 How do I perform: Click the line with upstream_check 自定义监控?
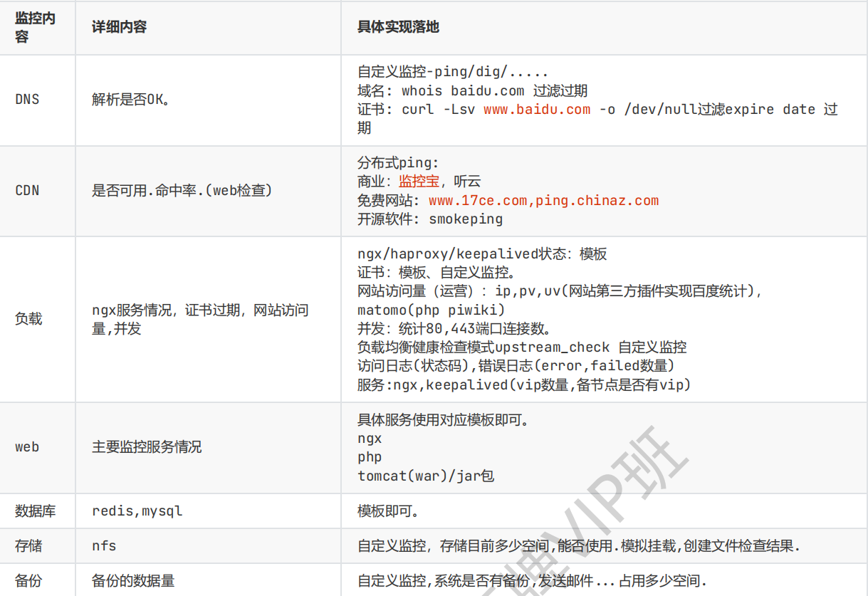[x=522, y=347]
